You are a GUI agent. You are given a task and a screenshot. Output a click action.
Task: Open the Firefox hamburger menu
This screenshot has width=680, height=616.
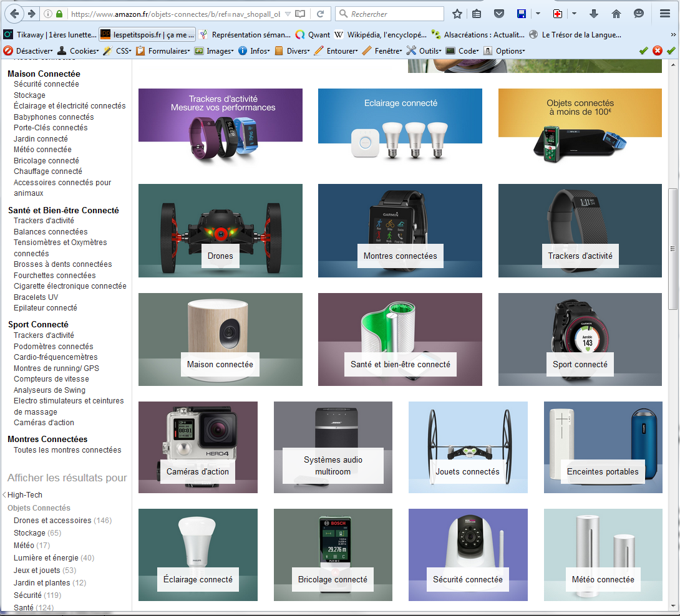[x=665, y=14]
